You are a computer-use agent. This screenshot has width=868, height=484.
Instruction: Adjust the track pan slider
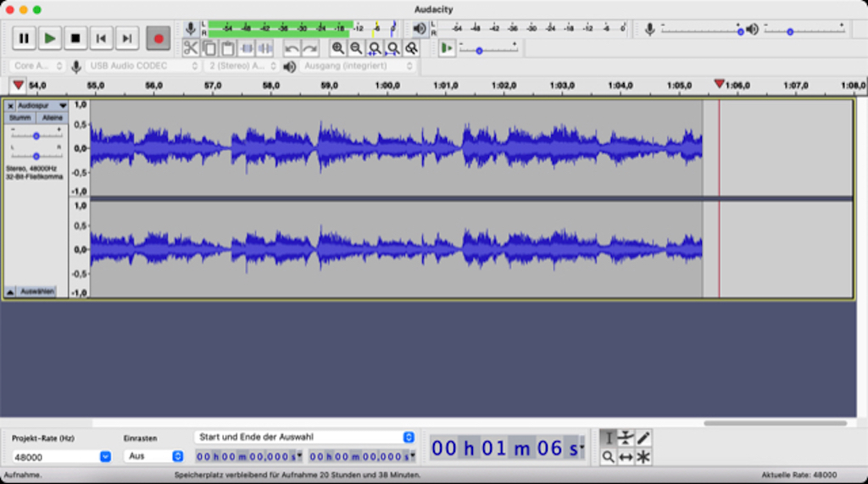(x=36, y=156)
